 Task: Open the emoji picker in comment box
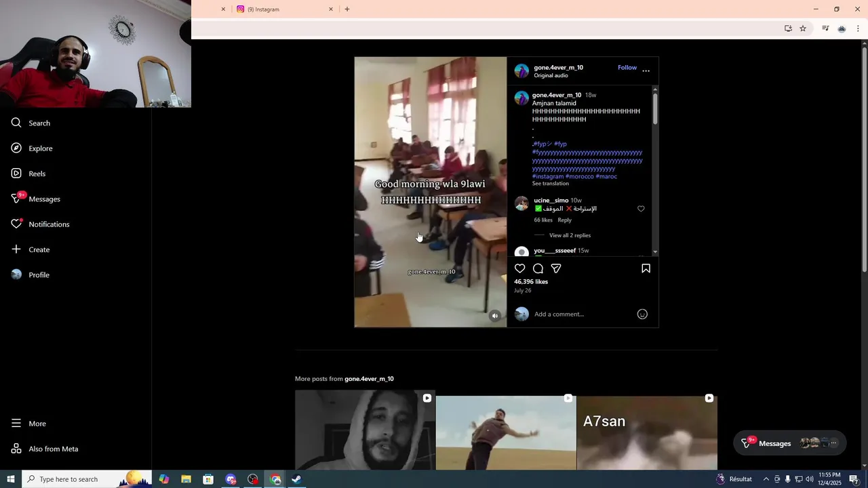point(642,314)
